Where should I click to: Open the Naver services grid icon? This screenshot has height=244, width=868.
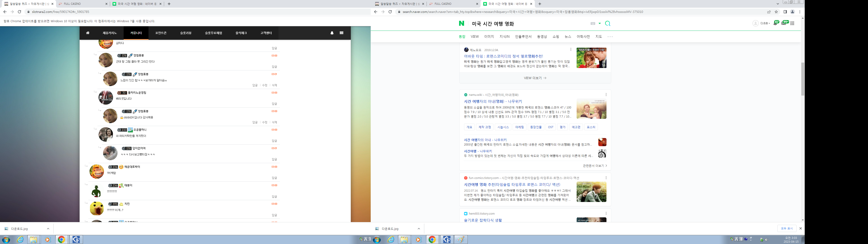click(x=792, y=23)
